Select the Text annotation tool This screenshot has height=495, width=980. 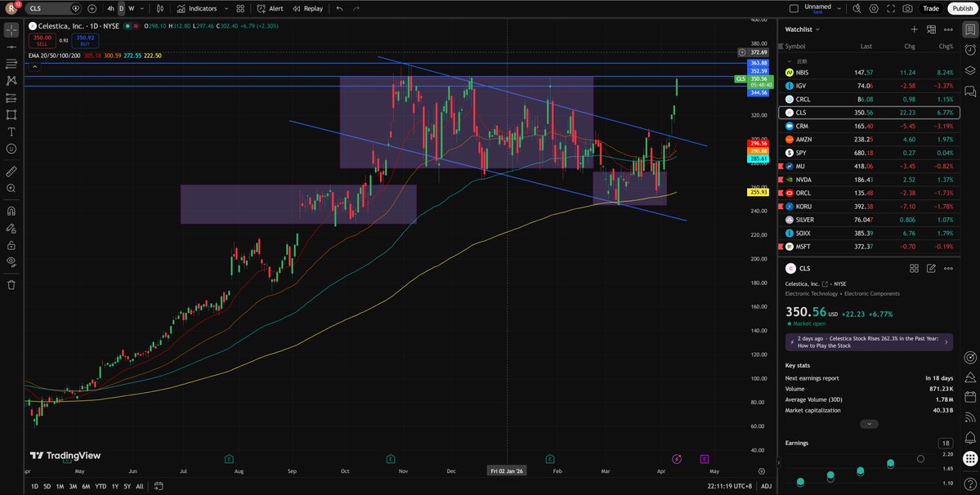tap(11, 132)
